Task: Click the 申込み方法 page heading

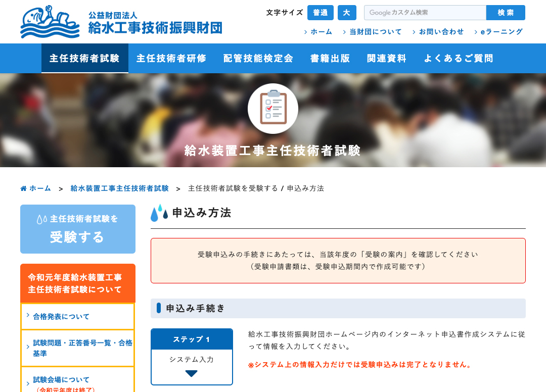Action: 202,213
